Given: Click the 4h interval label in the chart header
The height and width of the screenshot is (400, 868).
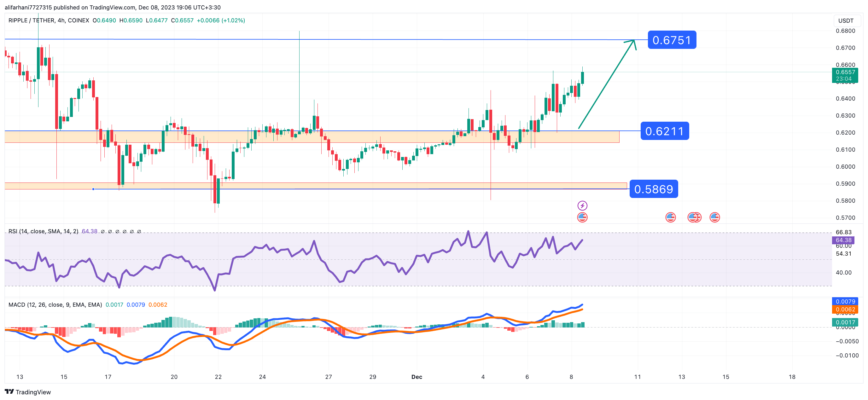Looking at the screenshot, I should click(x=61, y=20).
